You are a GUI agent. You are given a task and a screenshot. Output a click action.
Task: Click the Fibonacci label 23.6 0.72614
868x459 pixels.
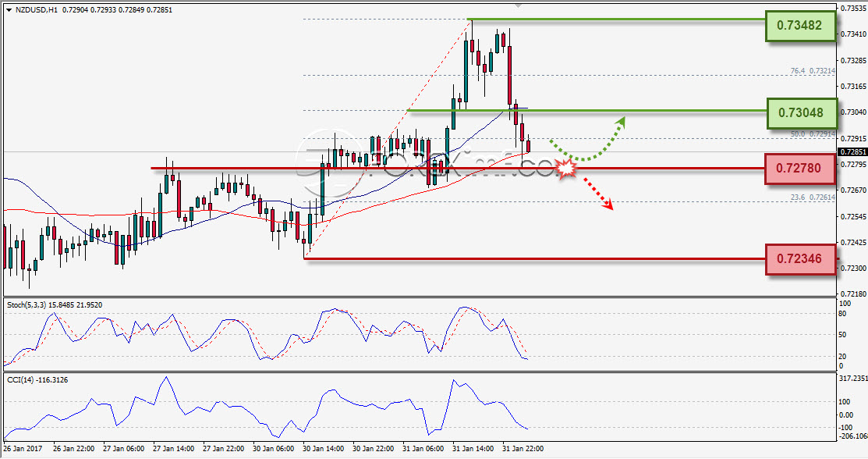pos(812,197)
